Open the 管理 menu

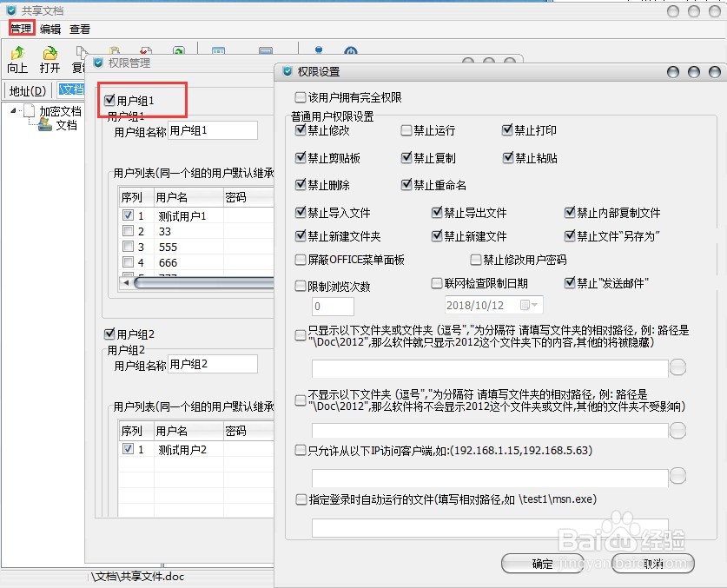(x=21, y=28)
